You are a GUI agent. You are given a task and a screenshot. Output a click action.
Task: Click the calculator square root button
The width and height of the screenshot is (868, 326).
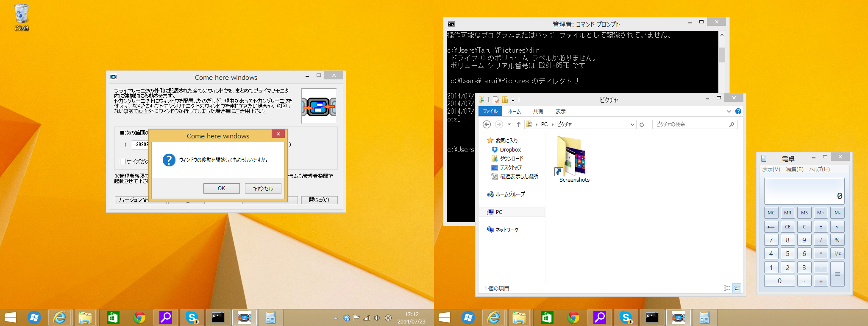click(837, 227)
